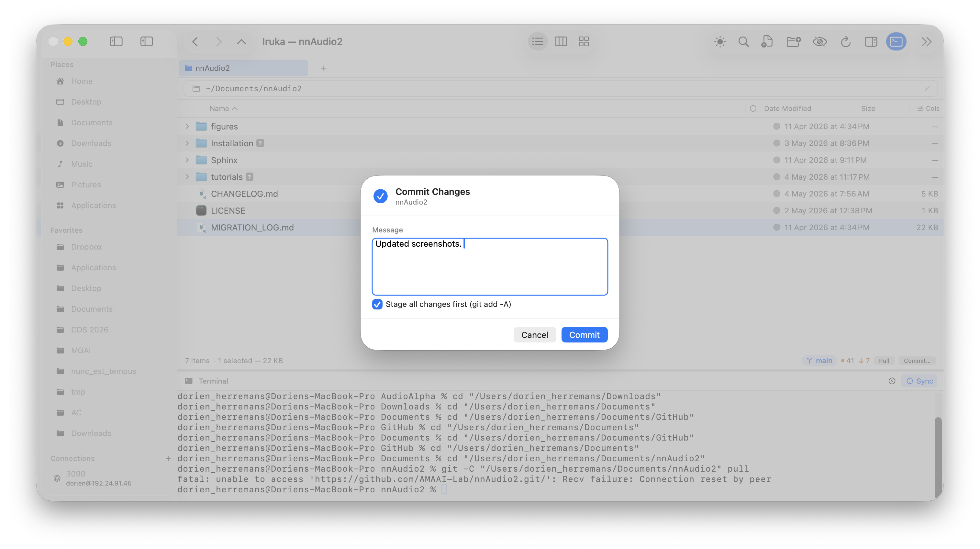Toggle terminal Sync button
The width and height of the screenshot is (980, 549).
click(919, 381)
